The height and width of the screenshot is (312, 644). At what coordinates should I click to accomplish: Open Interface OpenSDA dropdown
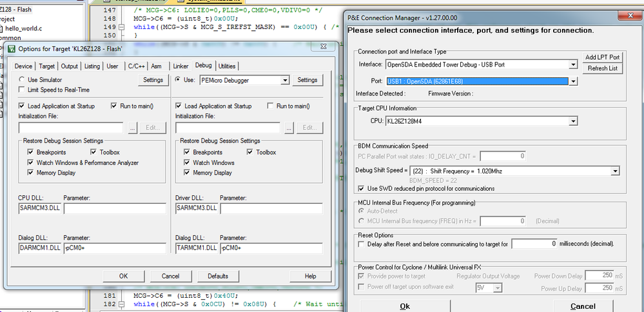tap(573, 64)
